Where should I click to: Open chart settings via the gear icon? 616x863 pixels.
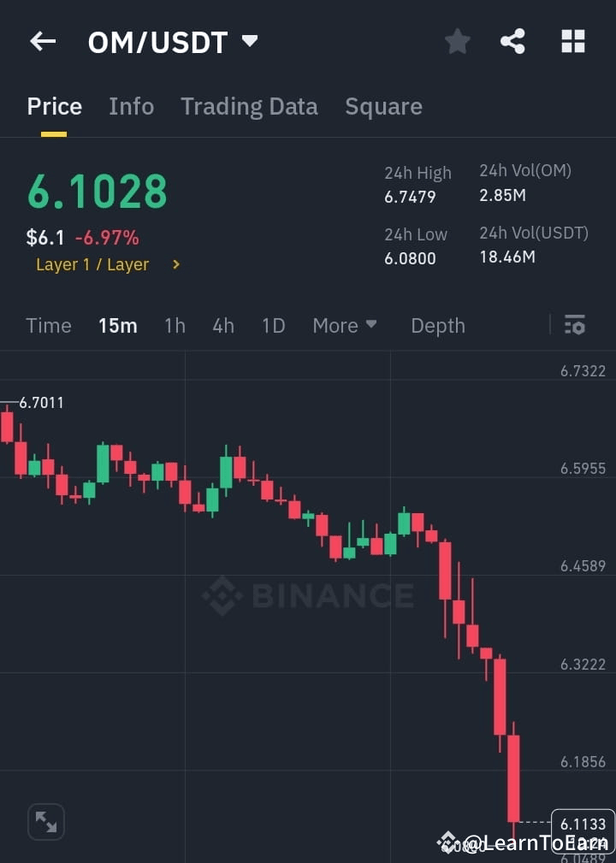(x=574, y=325)
